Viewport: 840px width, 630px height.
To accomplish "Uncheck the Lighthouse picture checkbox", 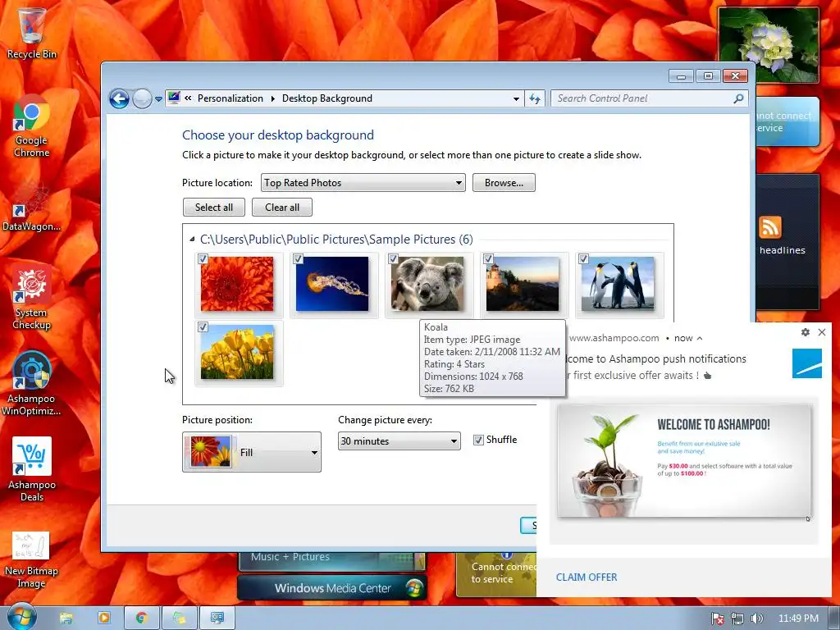I will click(x=489, y=258).
